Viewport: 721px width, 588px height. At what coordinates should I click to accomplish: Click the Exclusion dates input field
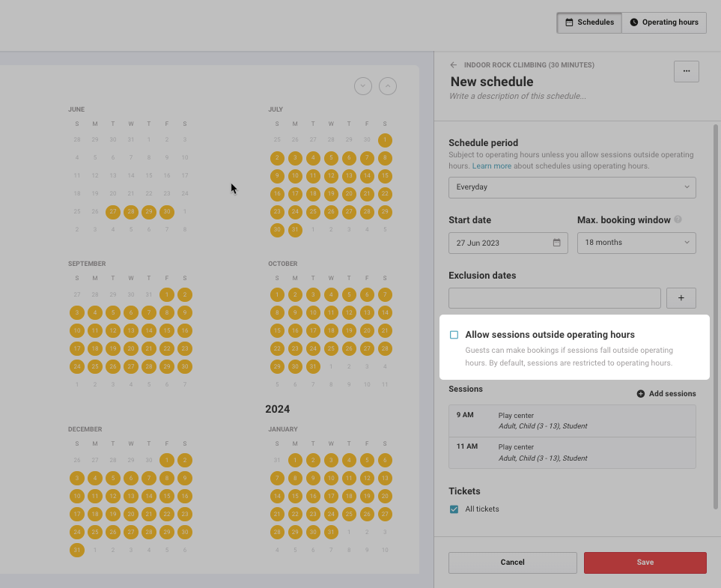point(555,297)
